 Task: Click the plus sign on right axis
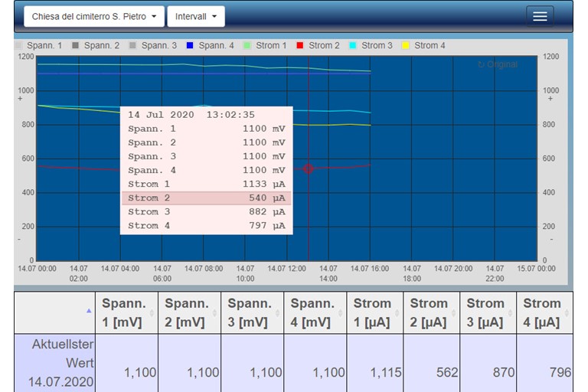click(x=550, y=99)
